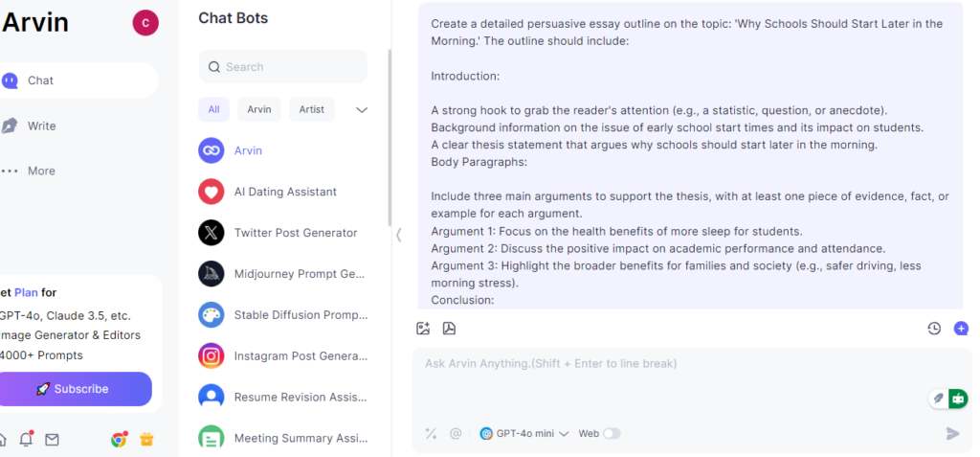Open the GPT-4o mini model dropdown
Image resolution: width=980 pixels, height=457 pixels.
(523, 433)
